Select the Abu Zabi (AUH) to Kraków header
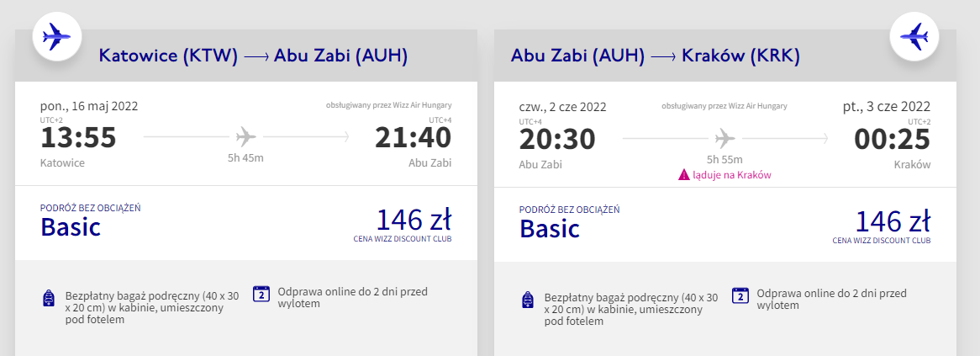 (655, 56)
